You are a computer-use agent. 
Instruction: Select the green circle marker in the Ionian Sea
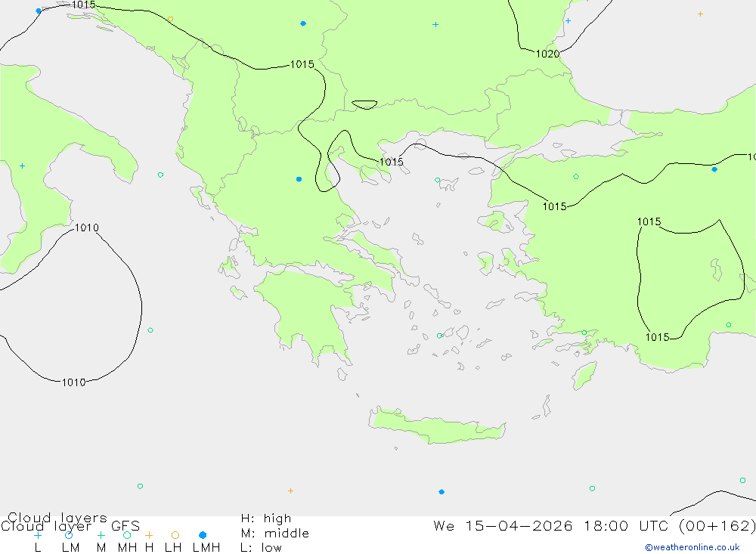[x=150, y=330]
